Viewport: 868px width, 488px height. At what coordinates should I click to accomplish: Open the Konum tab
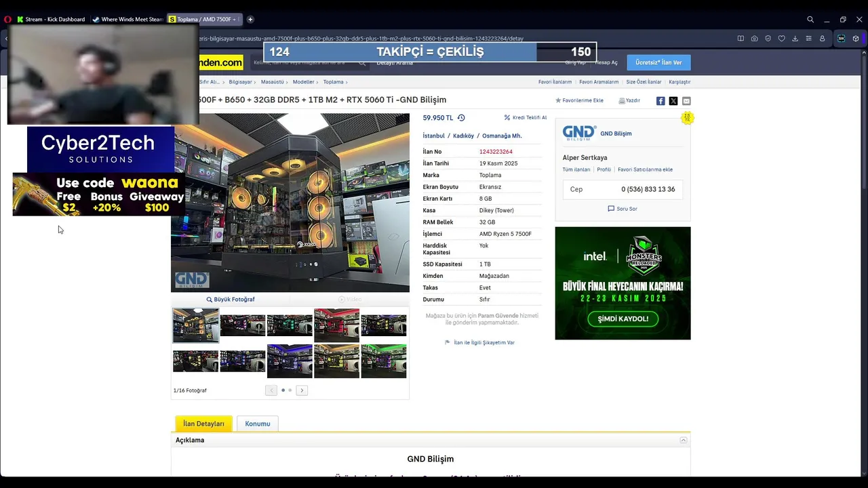pyautogui.click(x=258, y=424)
